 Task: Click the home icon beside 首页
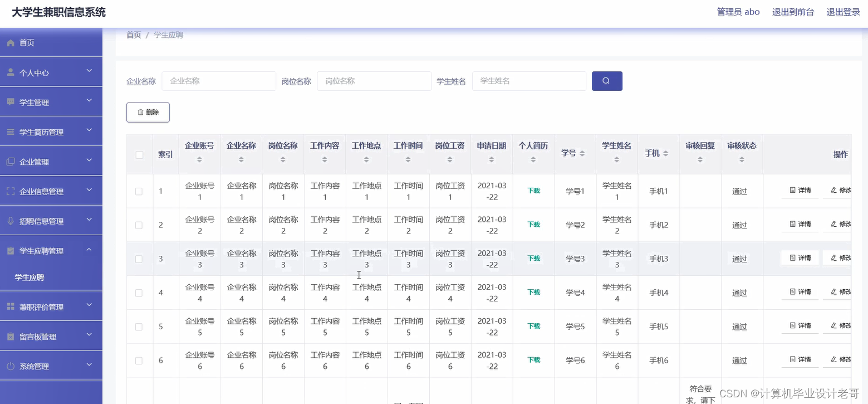tap(11, 43)
